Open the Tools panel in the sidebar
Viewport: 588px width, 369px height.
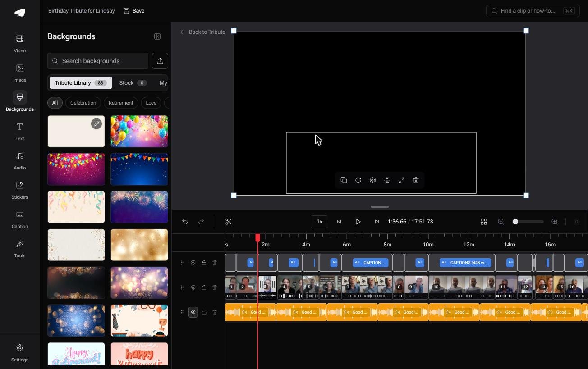point(20,249)
